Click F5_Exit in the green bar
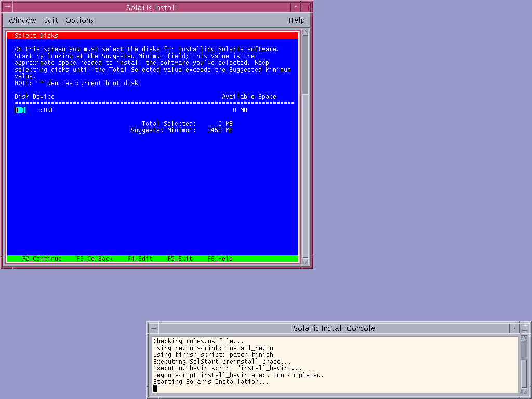The width and height of the screenshot is (532, 399). point(180,259)
